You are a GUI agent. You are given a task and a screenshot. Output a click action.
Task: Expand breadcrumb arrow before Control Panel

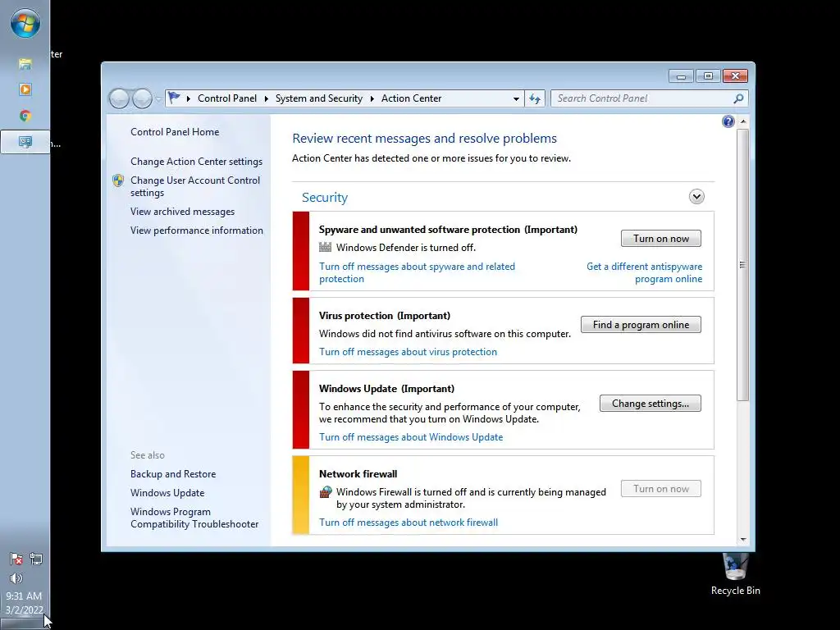(x=189, y=98)
